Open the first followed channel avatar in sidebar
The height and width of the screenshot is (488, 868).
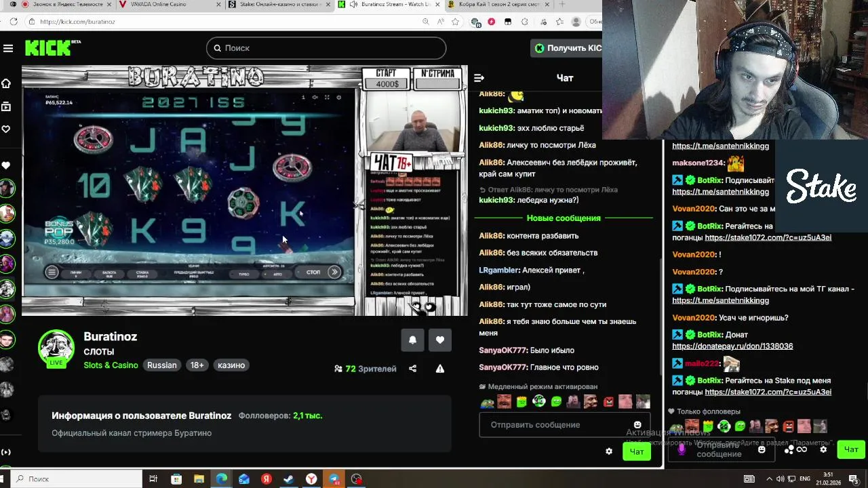[7, 188]
